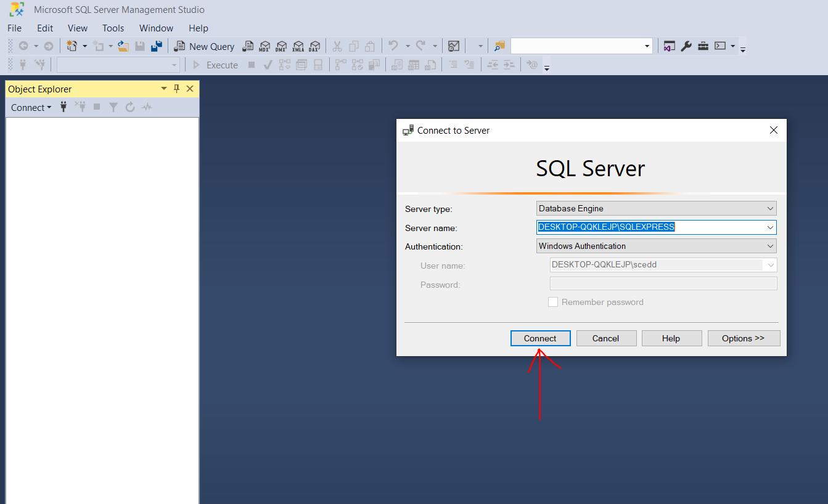828x504 pixels.
Task: Click the Options >> button
Action: (x=744, y=338)
